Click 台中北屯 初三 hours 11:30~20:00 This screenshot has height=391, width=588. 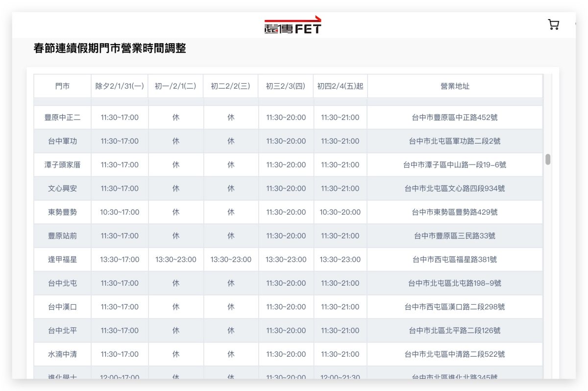(286, 283)
